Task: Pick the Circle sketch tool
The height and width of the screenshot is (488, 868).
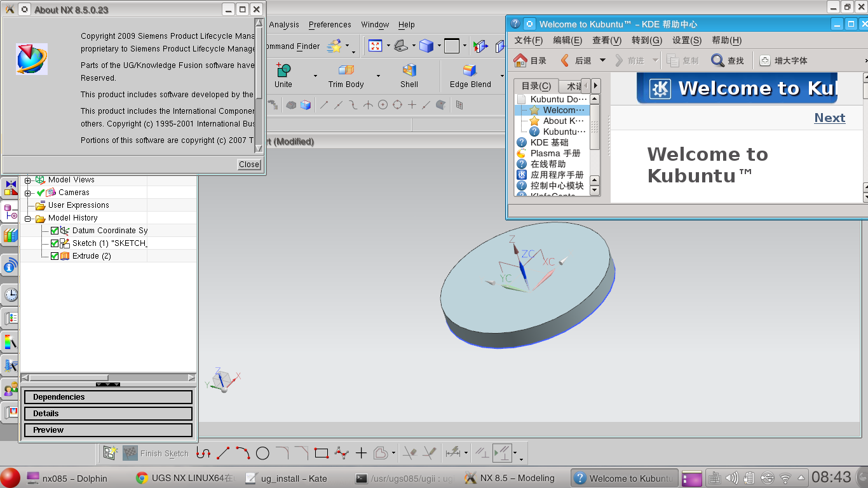Action: [x=262, y=453]
